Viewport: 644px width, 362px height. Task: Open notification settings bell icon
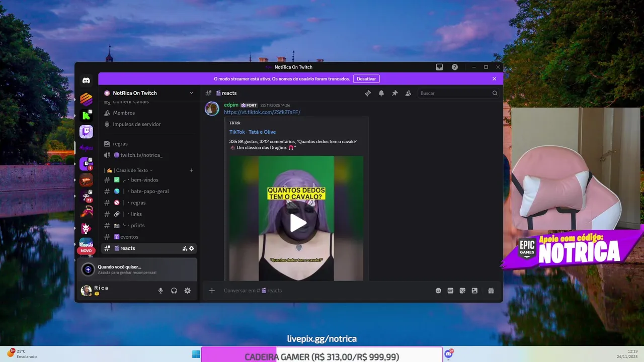pyautogui.click(x=381, y=93)
